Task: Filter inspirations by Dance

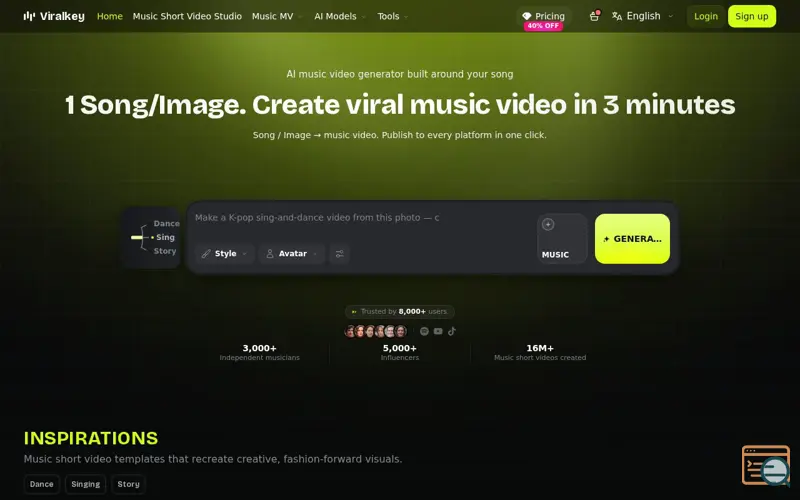Action: pyautogui.click(x=42, y=484)
